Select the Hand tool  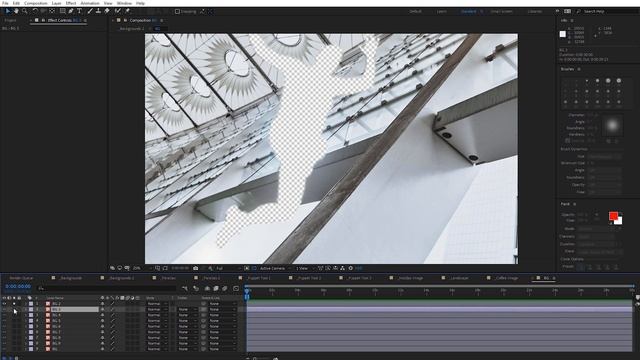coord(16,11)
